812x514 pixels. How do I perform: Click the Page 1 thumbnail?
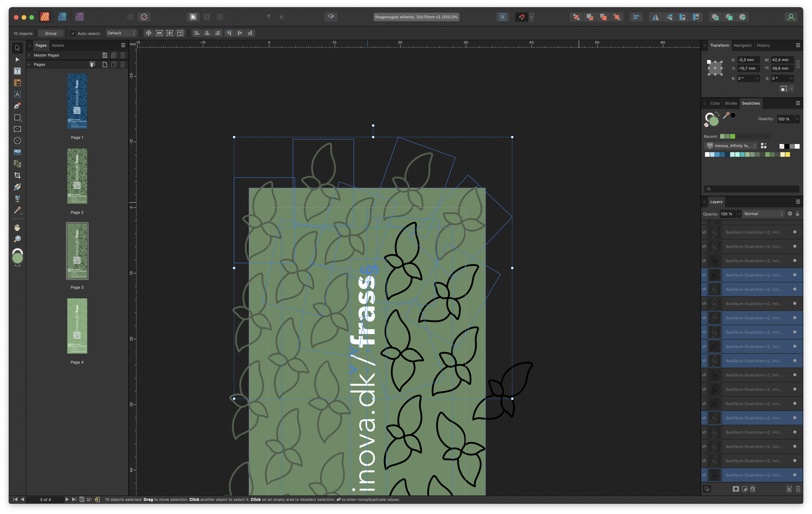click(77, 101)
